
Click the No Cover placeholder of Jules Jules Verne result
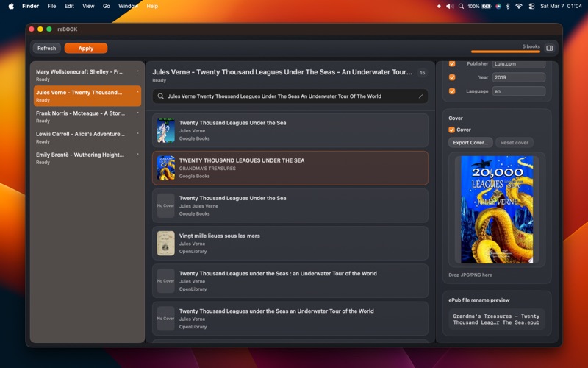(166, 205)
